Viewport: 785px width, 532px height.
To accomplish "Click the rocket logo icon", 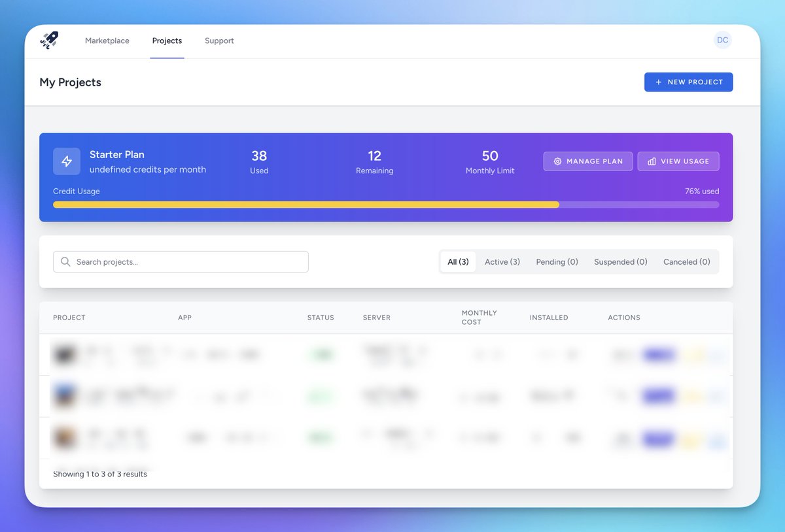I will point(49,41).
